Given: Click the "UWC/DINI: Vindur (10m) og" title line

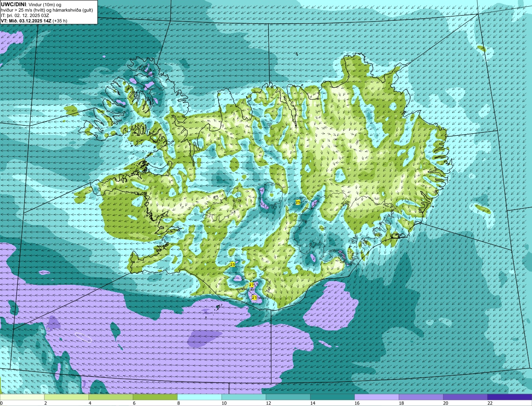Looking at the screenshot, I should pyautogui.click(x=31, y=4).
